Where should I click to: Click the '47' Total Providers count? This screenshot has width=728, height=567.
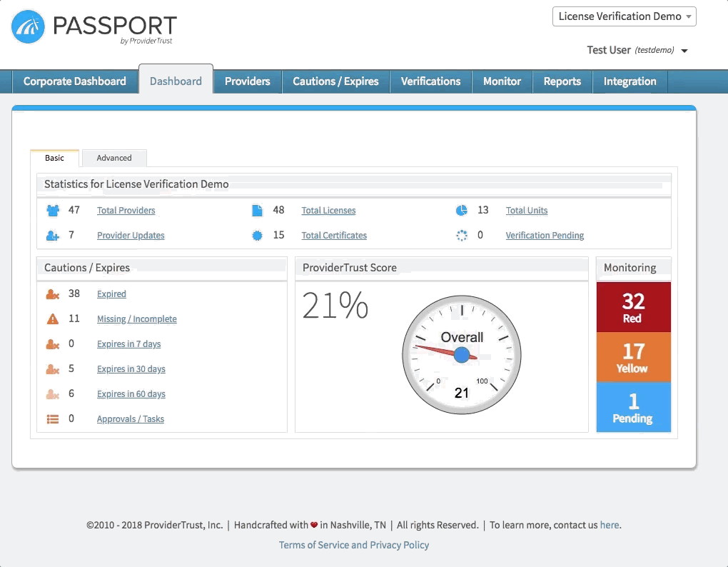(74, 210)
